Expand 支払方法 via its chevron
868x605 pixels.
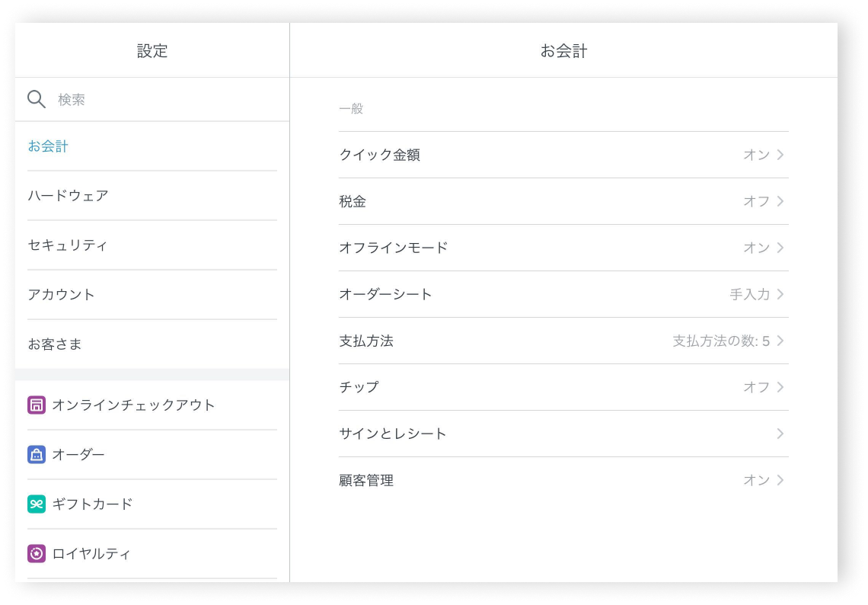point(780,341)
